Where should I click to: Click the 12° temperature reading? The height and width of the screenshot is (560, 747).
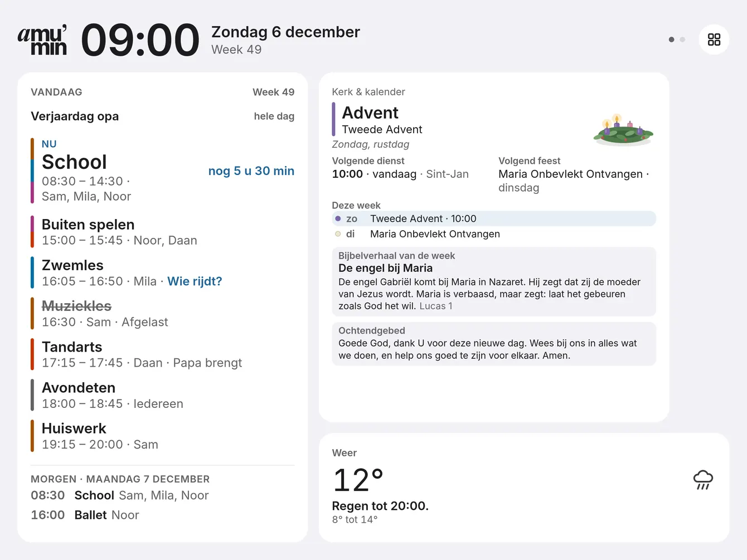point(358,480)
